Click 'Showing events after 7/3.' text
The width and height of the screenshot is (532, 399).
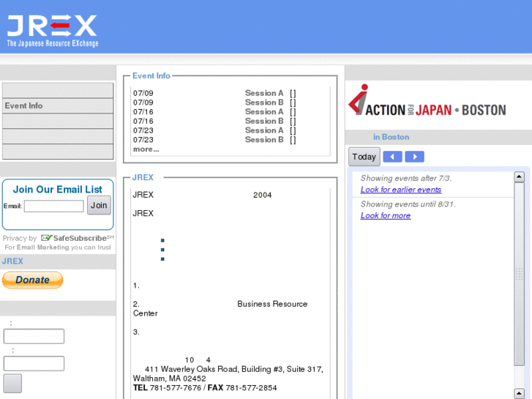[406, 178]
